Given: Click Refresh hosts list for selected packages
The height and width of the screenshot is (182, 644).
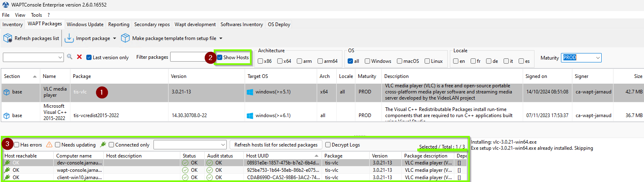Looking at the screenshot, I should tap(276, 145).
